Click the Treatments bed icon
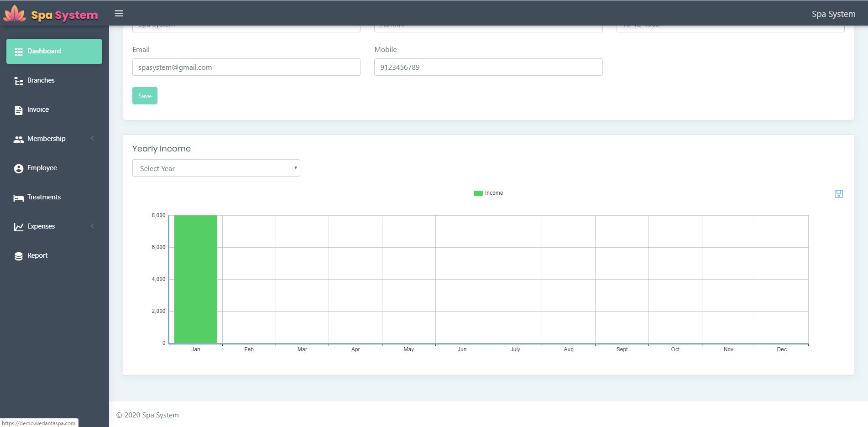Viewport: 868px width, 427px height. (18, 198)
